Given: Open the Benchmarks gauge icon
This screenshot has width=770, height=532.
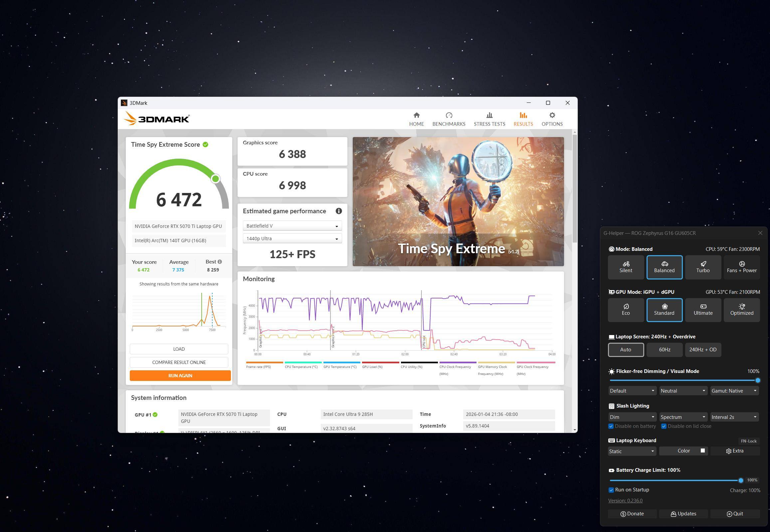Looking at the screenshot, I should click(449, 115).
